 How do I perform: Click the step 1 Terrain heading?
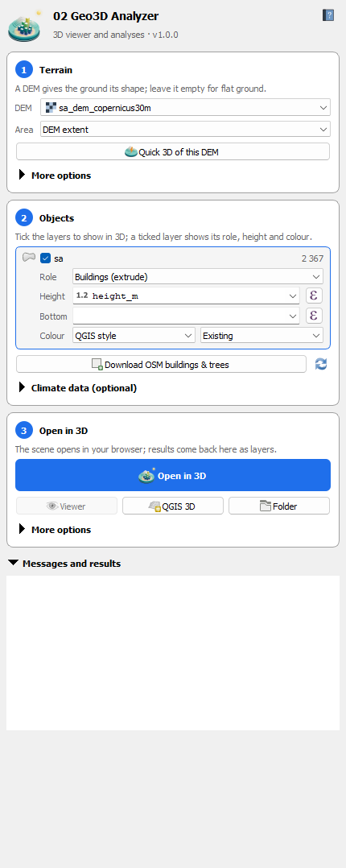pyautogui.click(x=56, y=70)
